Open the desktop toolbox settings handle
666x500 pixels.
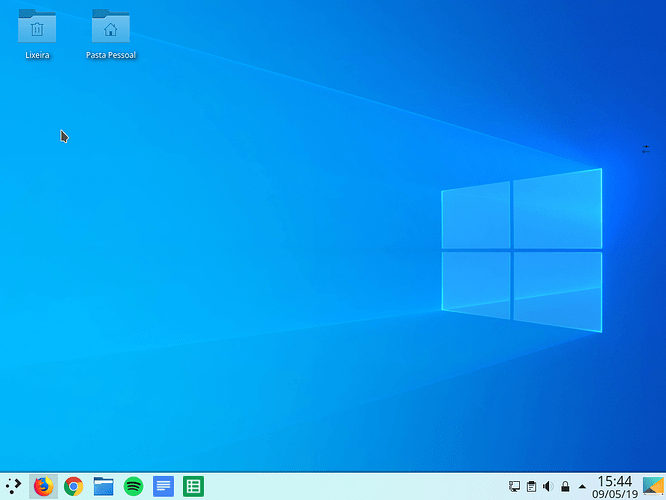coord(646,149)
